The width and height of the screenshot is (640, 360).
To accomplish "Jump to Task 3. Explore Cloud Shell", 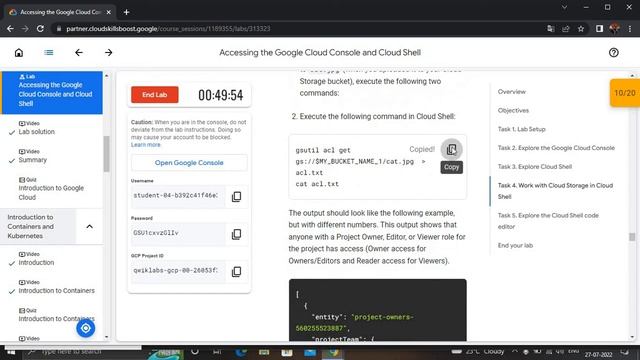I will (x=535, y=167).
